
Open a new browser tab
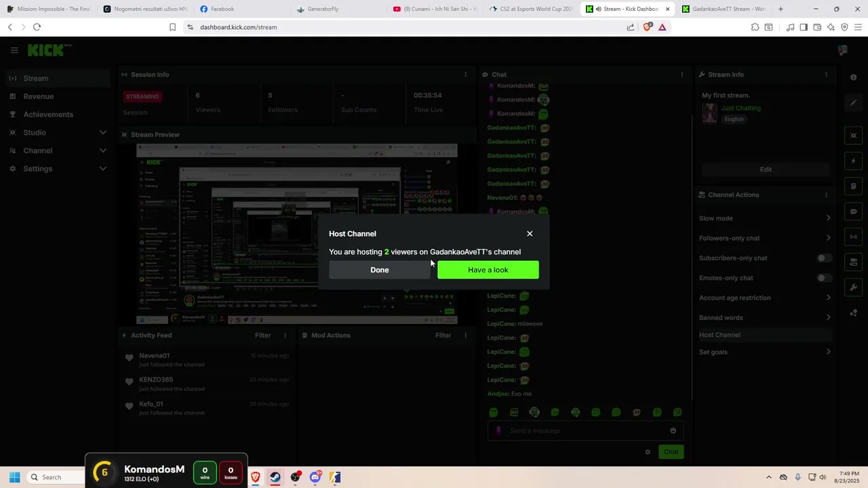[x=781, y=9]
